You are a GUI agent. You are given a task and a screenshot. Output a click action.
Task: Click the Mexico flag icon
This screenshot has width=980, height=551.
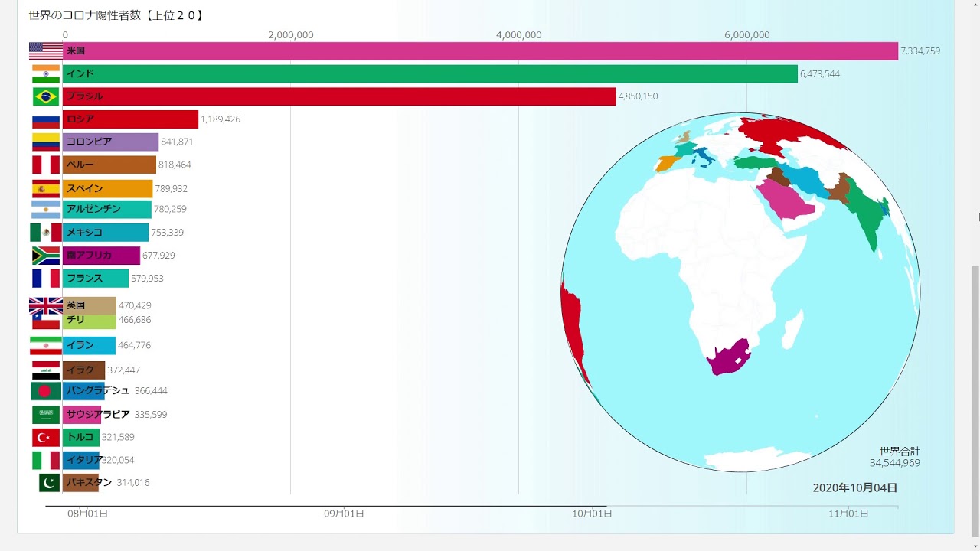46,233
